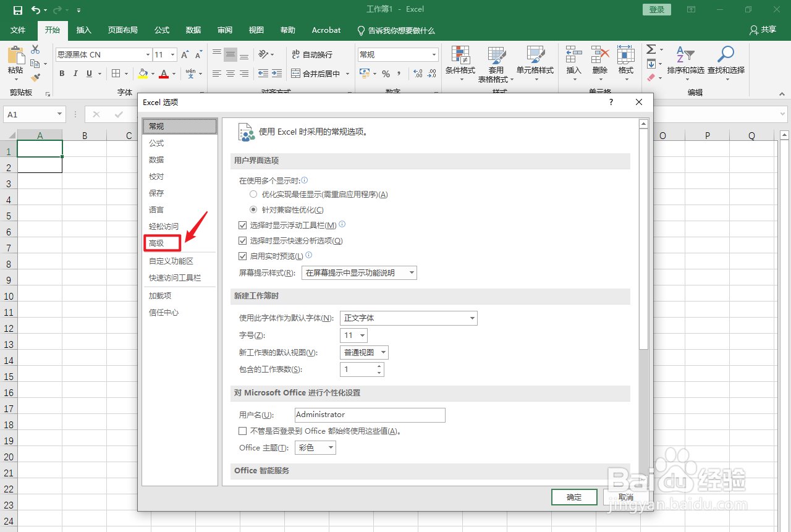791x532 pixels.
Task: Open the Acrobat ribbon tab
Action: click(x=326, y=30)
